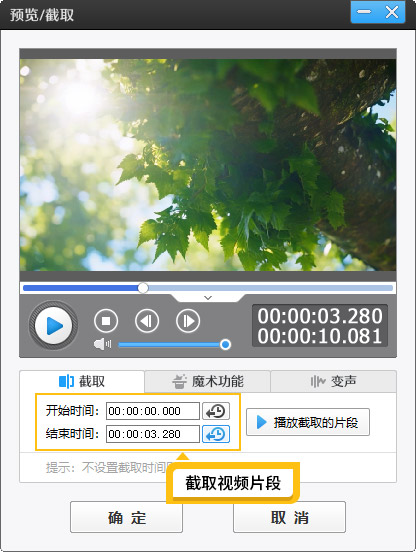
Task: Select the 截取 tab
Action: [82, 381]
